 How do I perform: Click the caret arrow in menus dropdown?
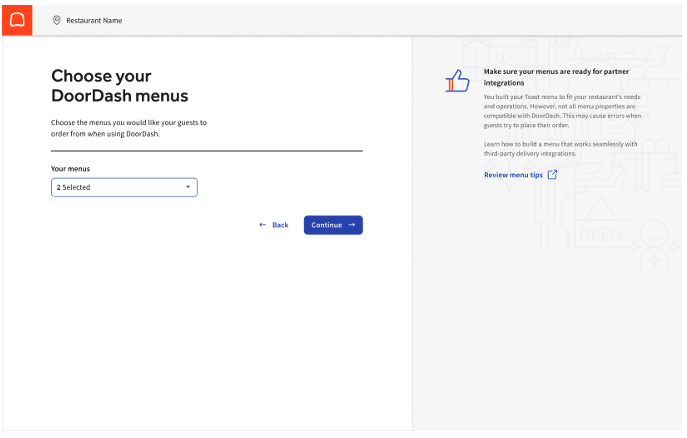(x=187, y=187)
